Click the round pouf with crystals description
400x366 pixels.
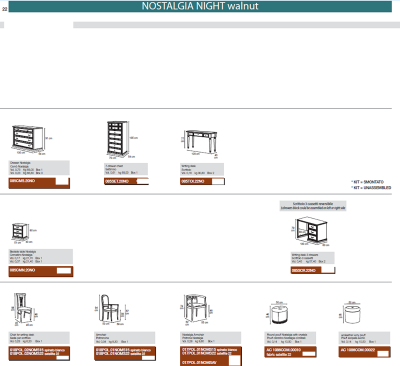pos(291,338)
